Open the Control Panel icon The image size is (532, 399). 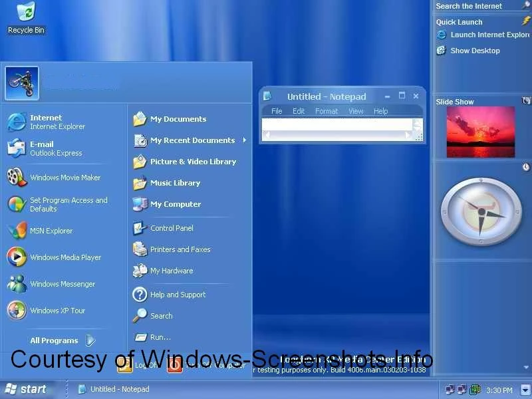(x=140, y=228)
